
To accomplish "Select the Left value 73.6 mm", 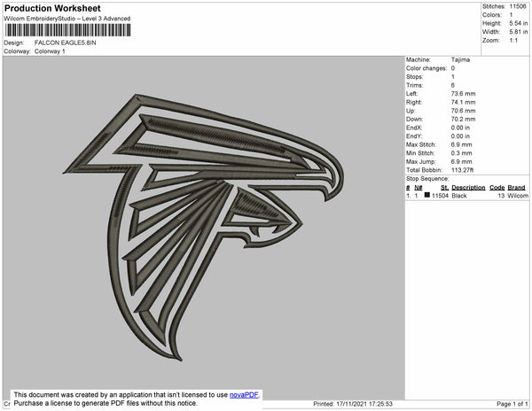I will pyautogui.click(x=463, y=94).
